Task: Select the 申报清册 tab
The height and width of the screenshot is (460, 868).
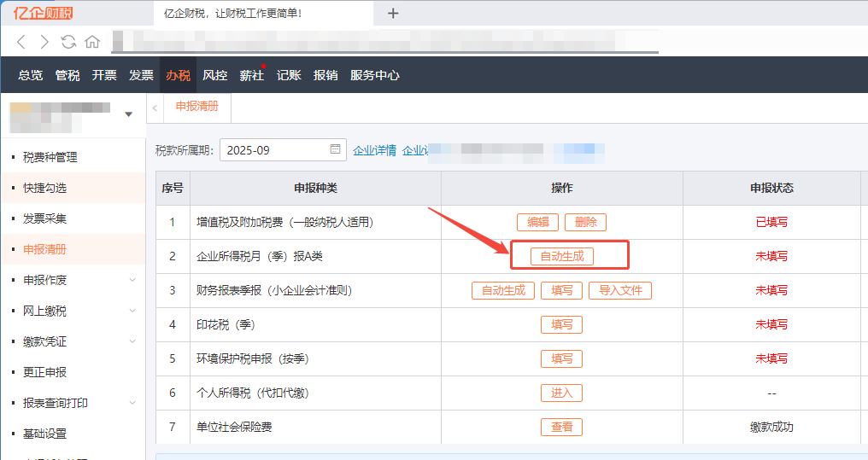Action: pyautogui.click(x=196, y=107)
